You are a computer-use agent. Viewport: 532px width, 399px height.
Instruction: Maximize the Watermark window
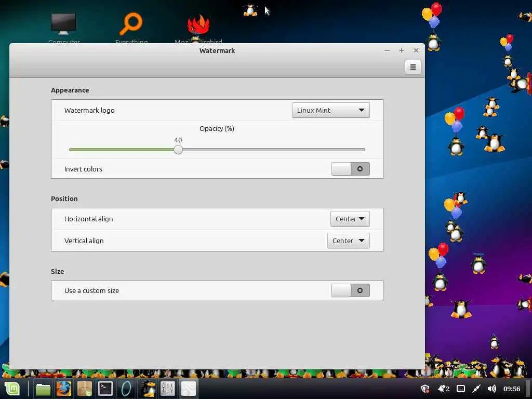coord(402,50)
